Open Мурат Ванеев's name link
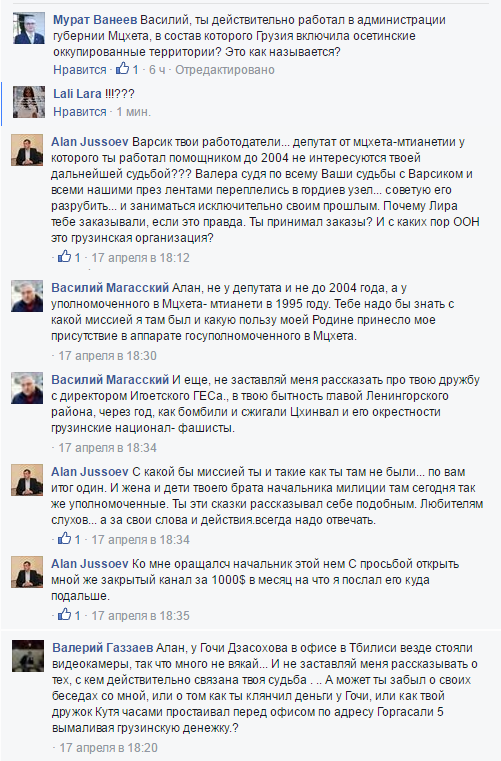Screen dimensions: 501x761 pyautogui.click(x=95, y=20)
